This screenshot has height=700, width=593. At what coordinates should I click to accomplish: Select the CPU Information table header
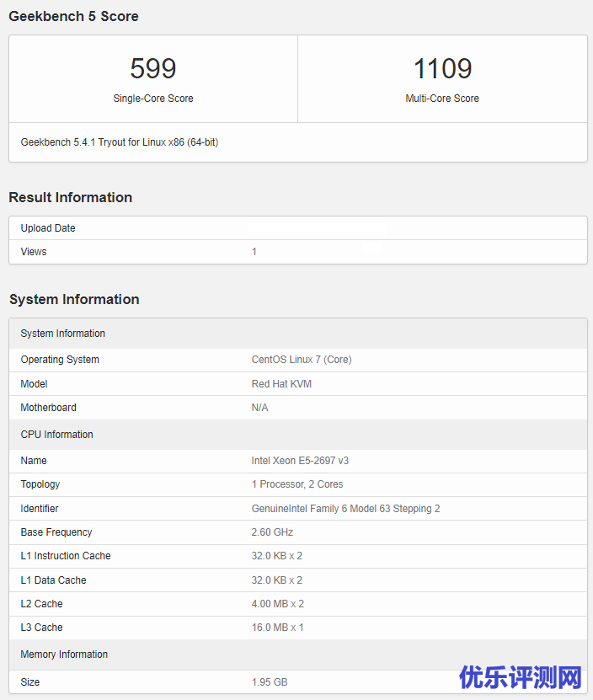pyautogui.click(x=56, y=435)
